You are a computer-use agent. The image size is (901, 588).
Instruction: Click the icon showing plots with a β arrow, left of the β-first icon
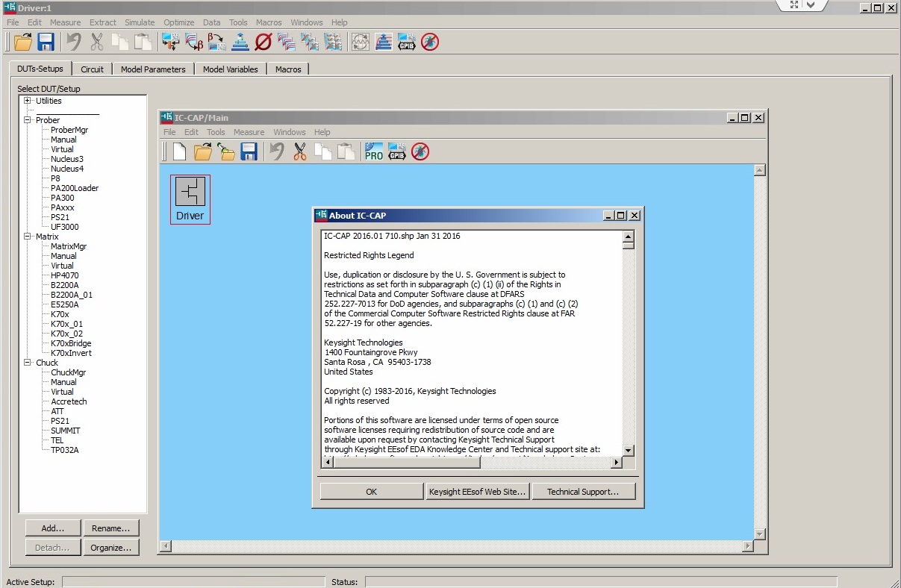[193, 42]
